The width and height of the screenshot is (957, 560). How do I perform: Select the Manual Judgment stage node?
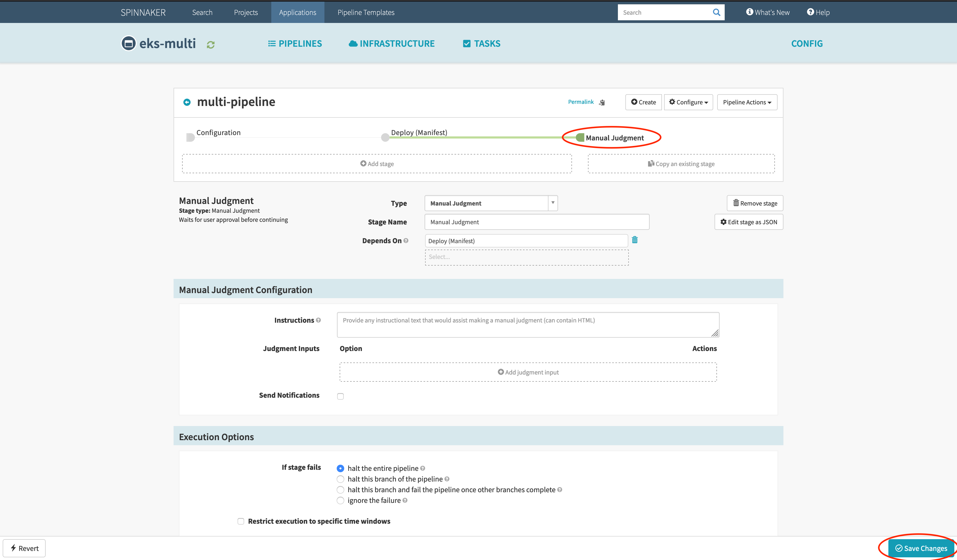pyautogui.click(x=580, y=137)
